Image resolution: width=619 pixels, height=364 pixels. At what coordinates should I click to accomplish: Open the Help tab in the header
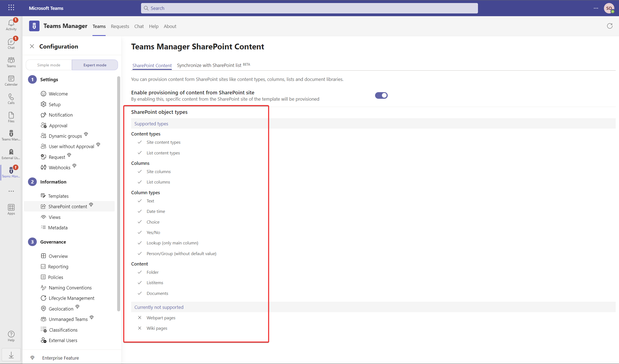[154, 26]
